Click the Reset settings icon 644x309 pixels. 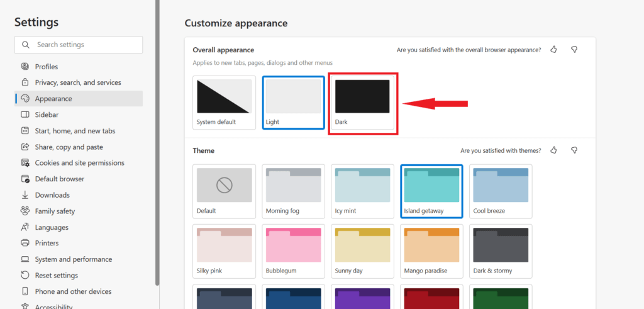pos(25,275)
